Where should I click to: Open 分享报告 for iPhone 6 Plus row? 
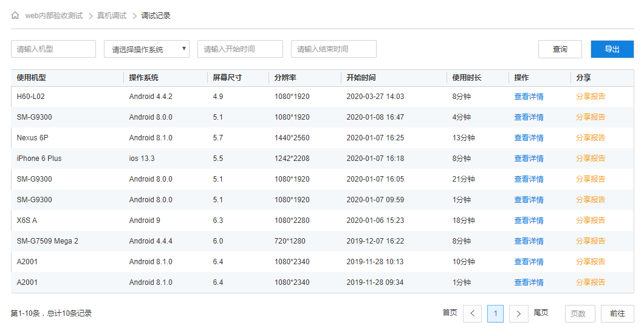[591, 159]
